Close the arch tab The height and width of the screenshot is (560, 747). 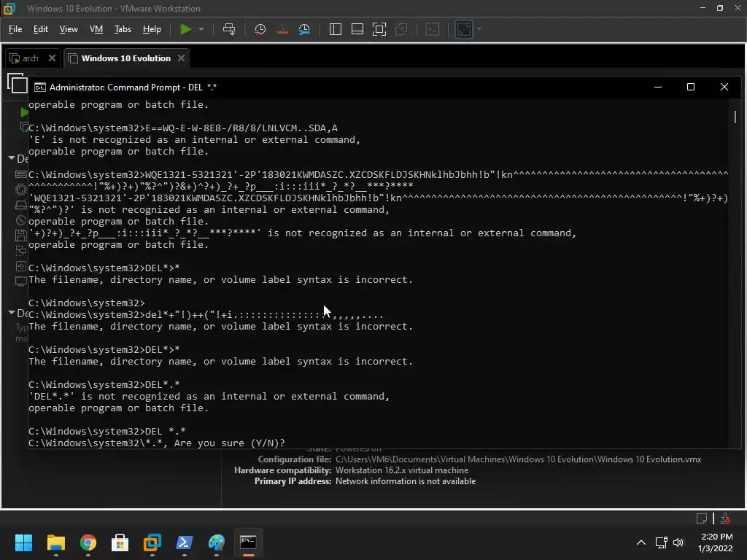(x=52, y=58)
